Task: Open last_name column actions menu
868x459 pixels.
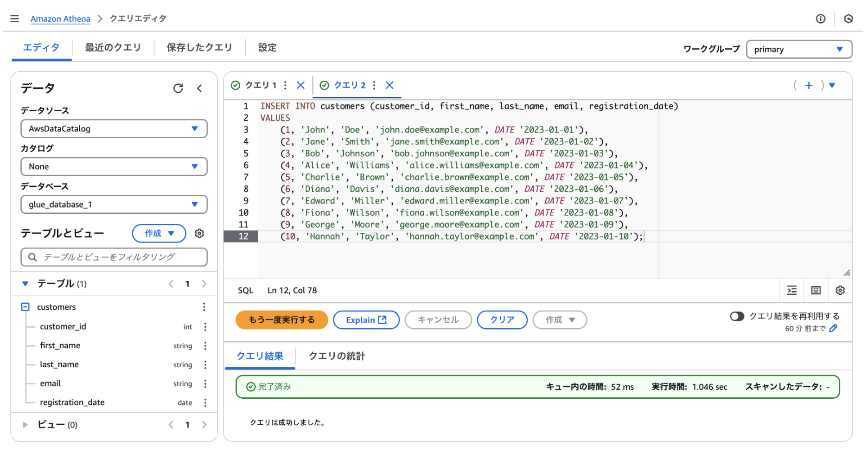Action: (x=205, y=365)
